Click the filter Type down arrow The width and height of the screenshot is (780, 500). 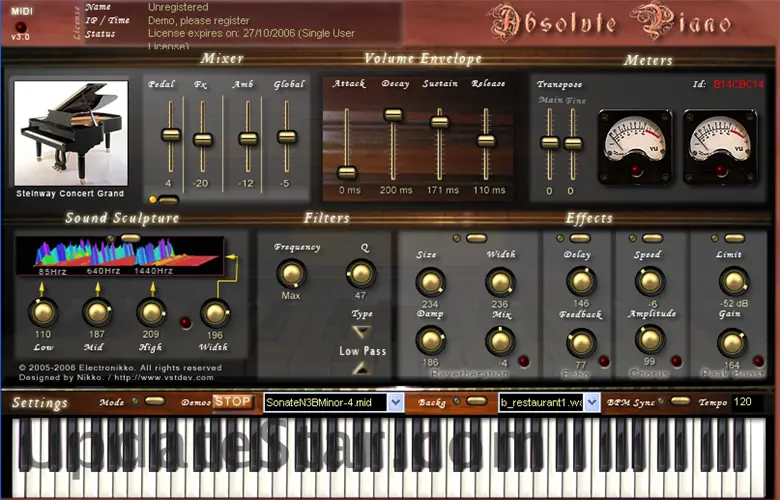pos(361,333)
